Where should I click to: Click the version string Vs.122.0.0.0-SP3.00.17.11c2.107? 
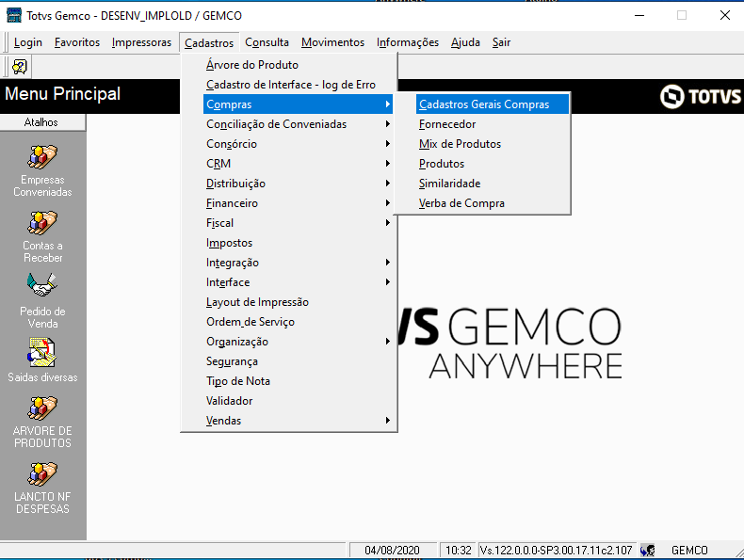click(556, 551)
